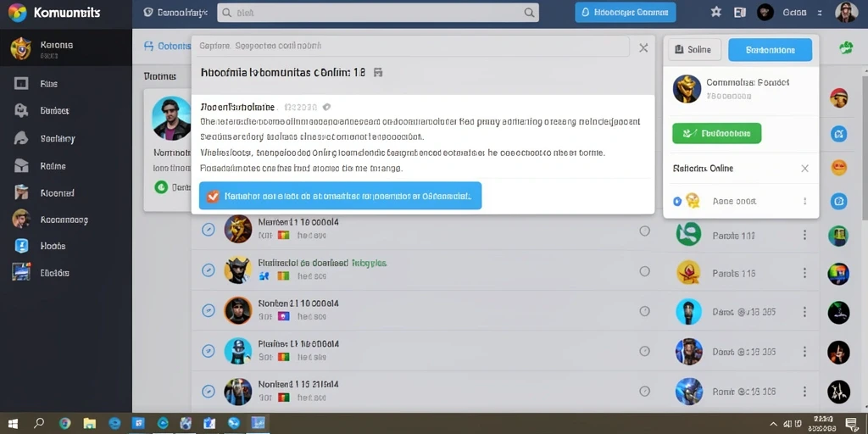Click the icon beside the dialog title

(378, 73)
